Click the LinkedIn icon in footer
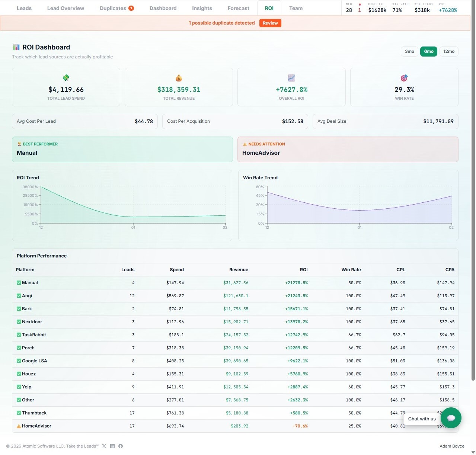 (112, 446)
